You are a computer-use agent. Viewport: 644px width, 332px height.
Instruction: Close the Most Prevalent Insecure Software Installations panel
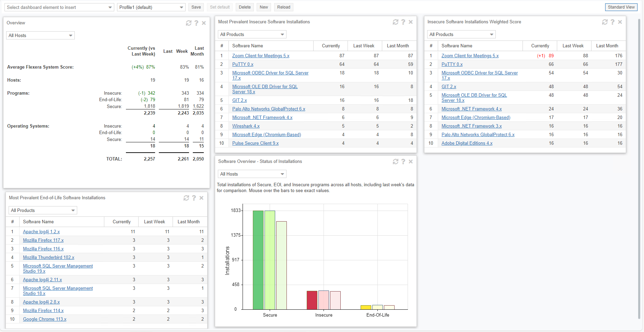point(411,22)
